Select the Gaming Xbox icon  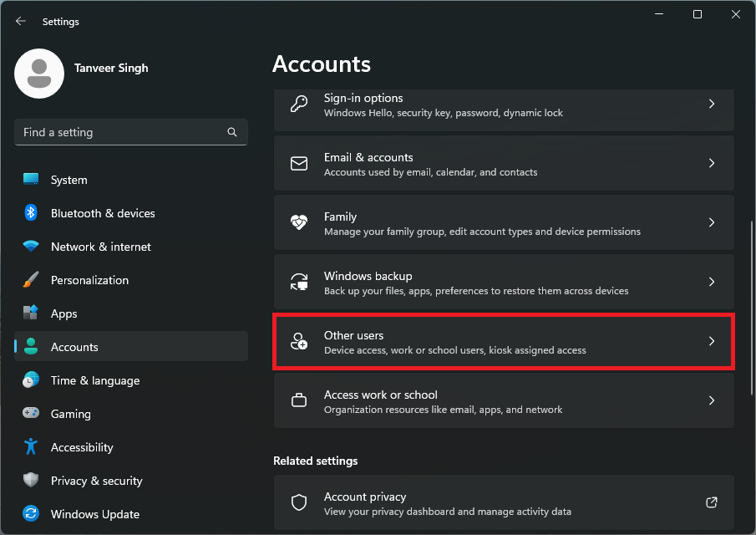(31, 413)
